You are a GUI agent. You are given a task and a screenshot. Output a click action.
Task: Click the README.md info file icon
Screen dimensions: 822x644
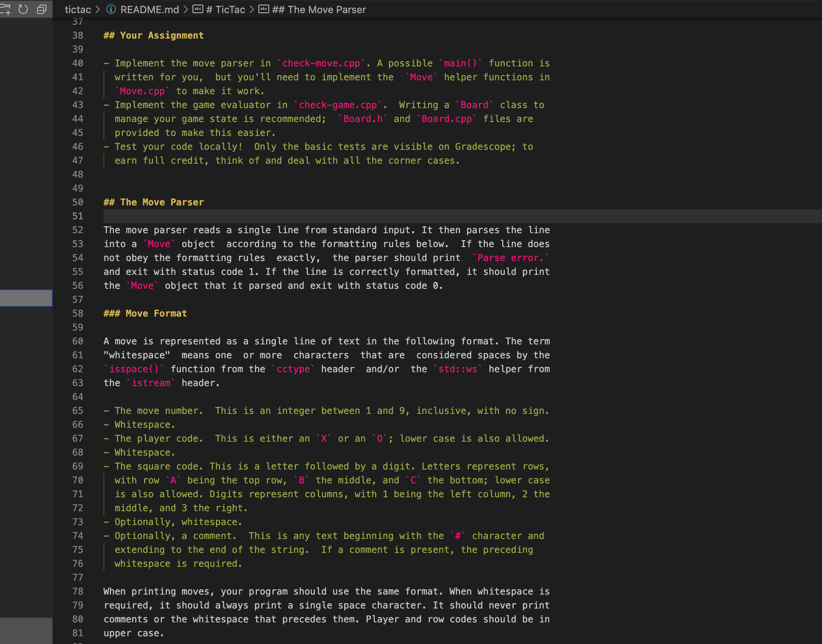tap(111, 9)
